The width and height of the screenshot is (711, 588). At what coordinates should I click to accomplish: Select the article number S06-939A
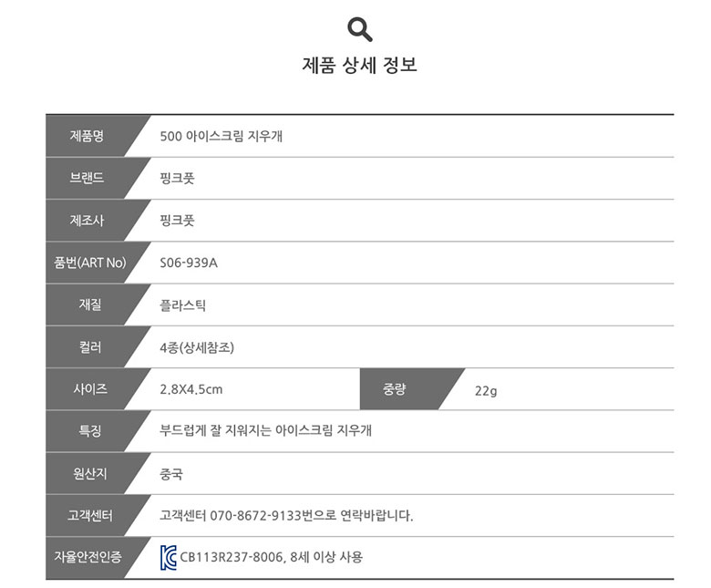[189, 263]
